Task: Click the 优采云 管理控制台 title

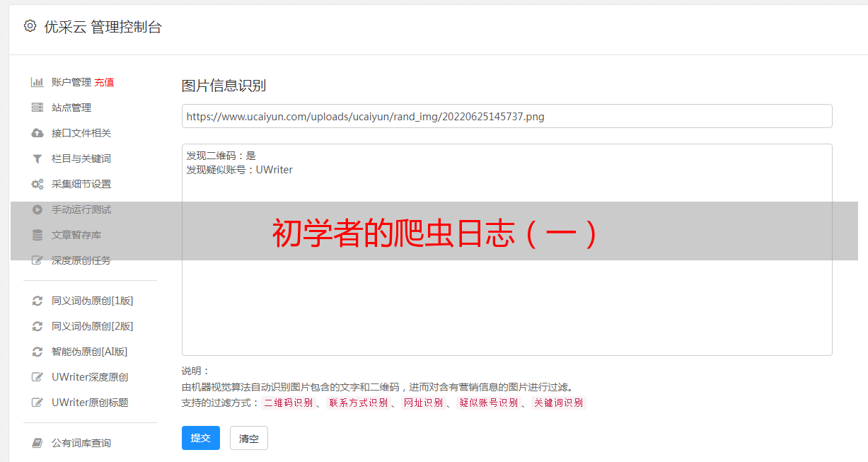Action: pyautogui.click(x=103, y=27)
